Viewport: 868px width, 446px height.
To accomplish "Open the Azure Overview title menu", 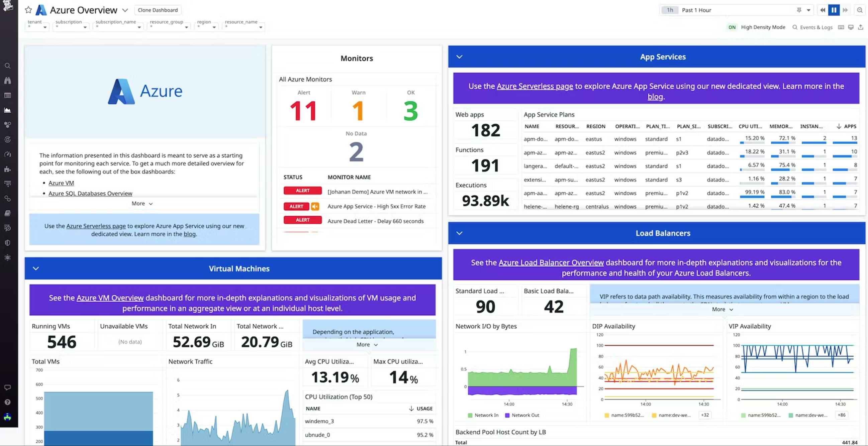I will pos(125,10).
